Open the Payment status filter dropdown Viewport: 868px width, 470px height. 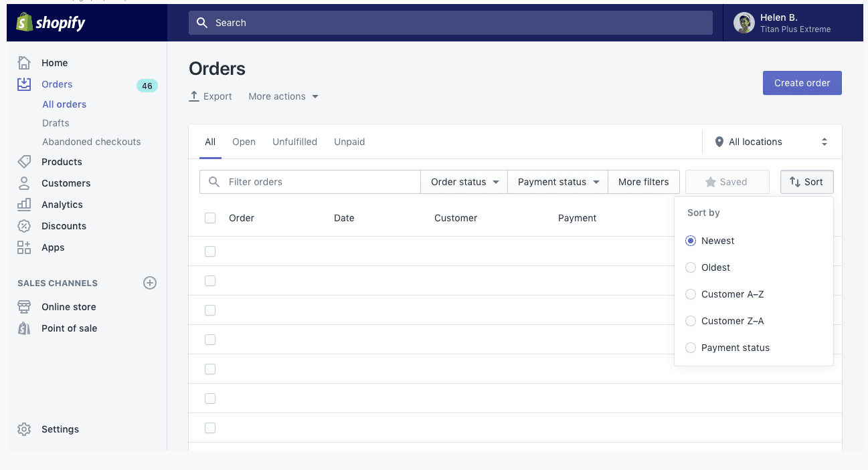click(557, 182)
